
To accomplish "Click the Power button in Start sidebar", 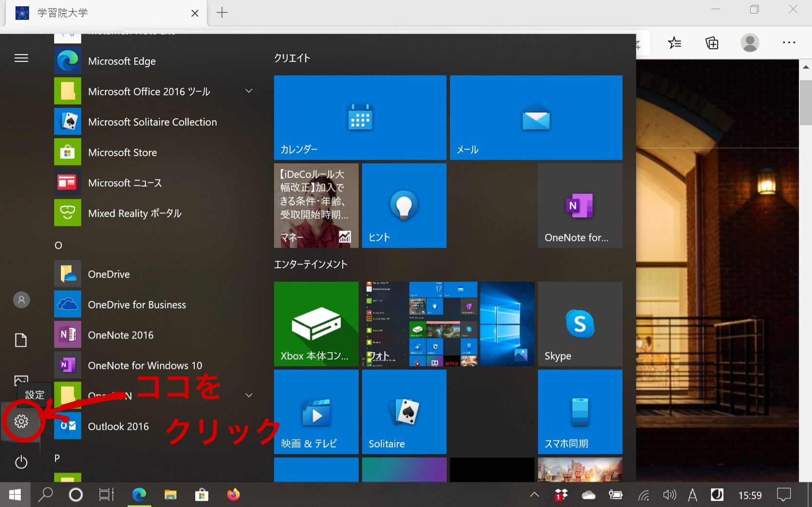I will click(21, 462).
